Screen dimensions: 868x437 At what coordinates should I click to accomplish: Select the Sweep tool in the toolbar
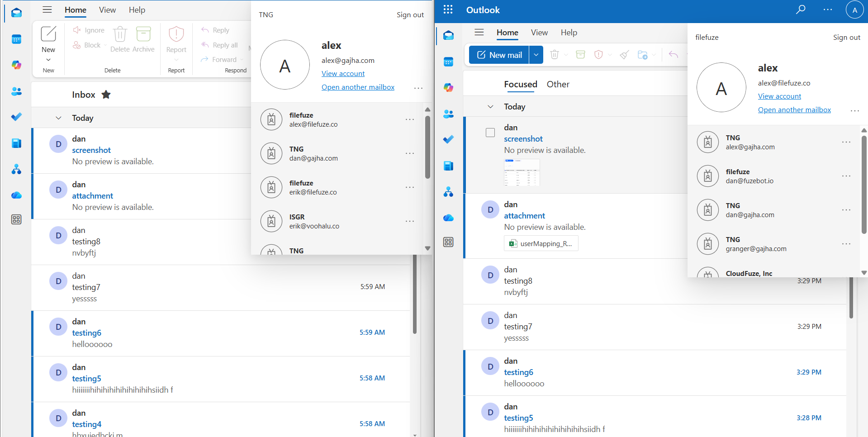(624, 54)
